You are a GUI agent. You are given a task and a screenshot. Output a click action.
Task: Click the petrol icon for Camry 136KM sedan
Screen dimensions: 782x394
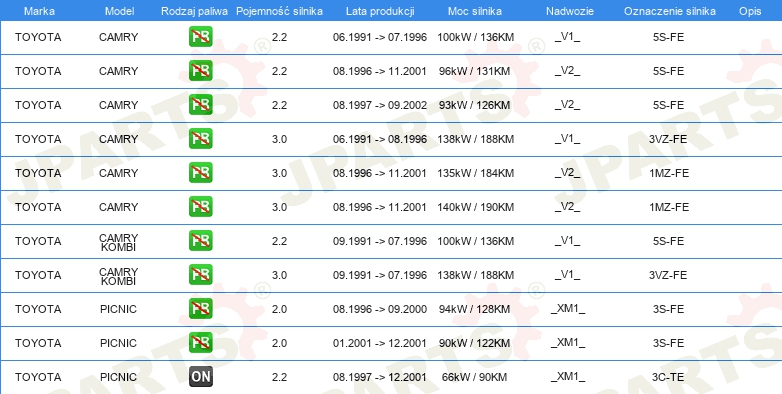coord(200,37)
